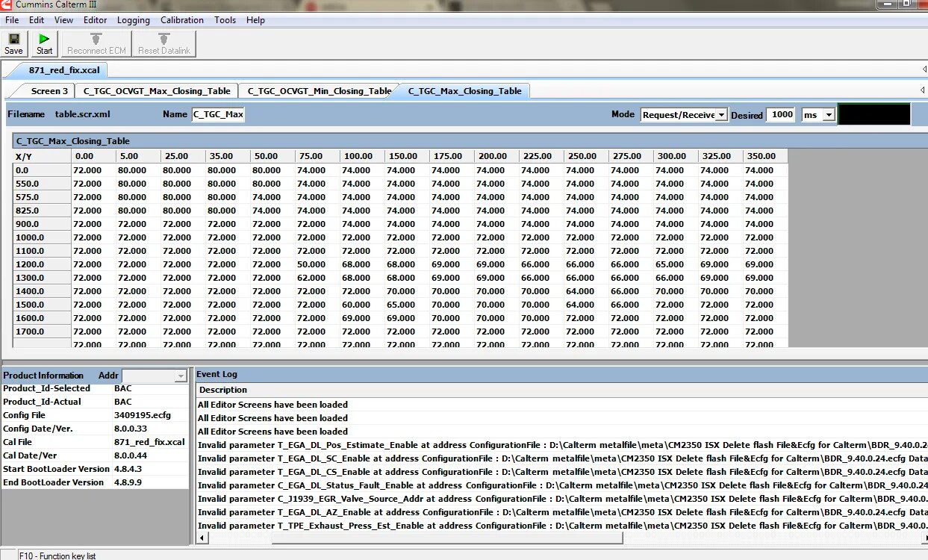Click the green Start play icon
Screen dimensions: 928x560
[44, 43]
